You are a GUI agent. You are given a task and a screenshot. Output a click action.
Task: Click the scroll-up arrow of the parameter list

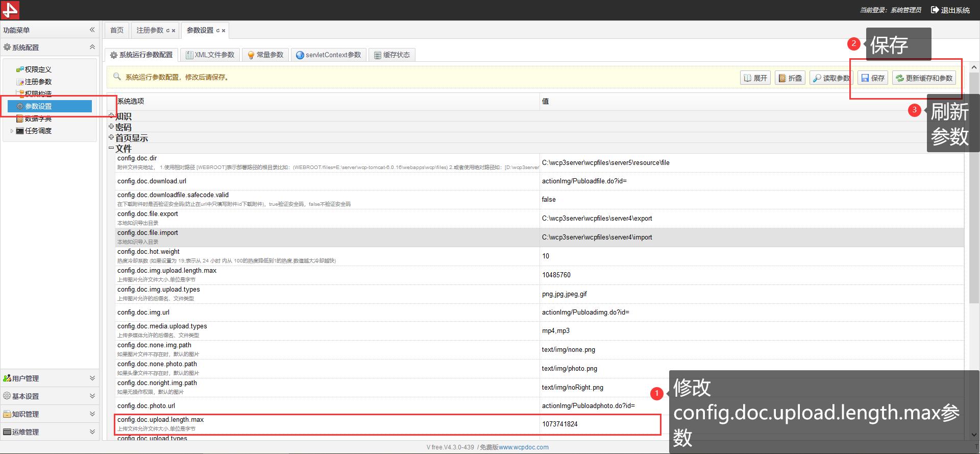pos(974,67)
